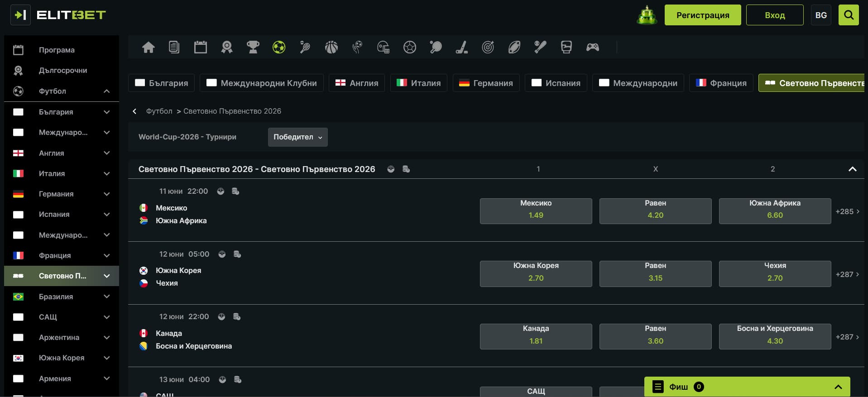Viewport: 868px width, 397px height.
Task: Select Световно П... in the sidebar
Action: point(62,276)
